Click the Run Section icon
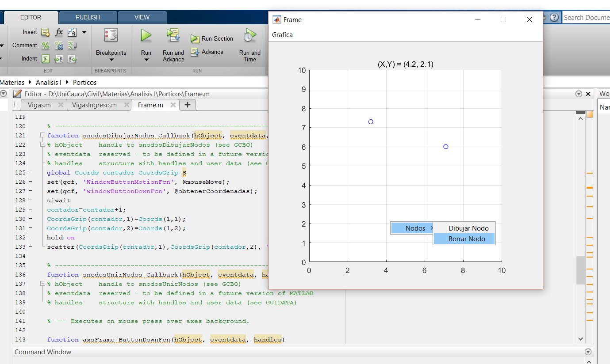 (195, 39)
